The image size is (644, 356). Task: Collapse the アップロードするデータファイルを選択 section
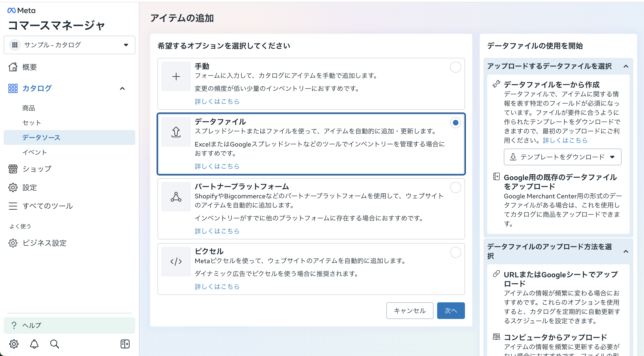[626, 66]
